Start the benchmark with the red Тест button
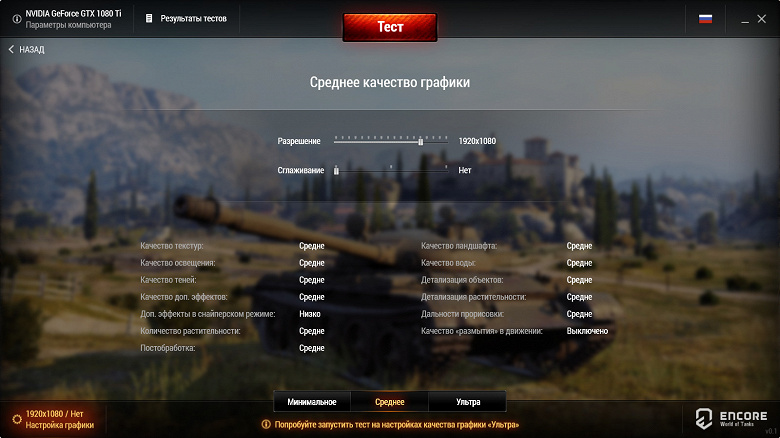This screenshot has width=780, height=438. point(390,27)
